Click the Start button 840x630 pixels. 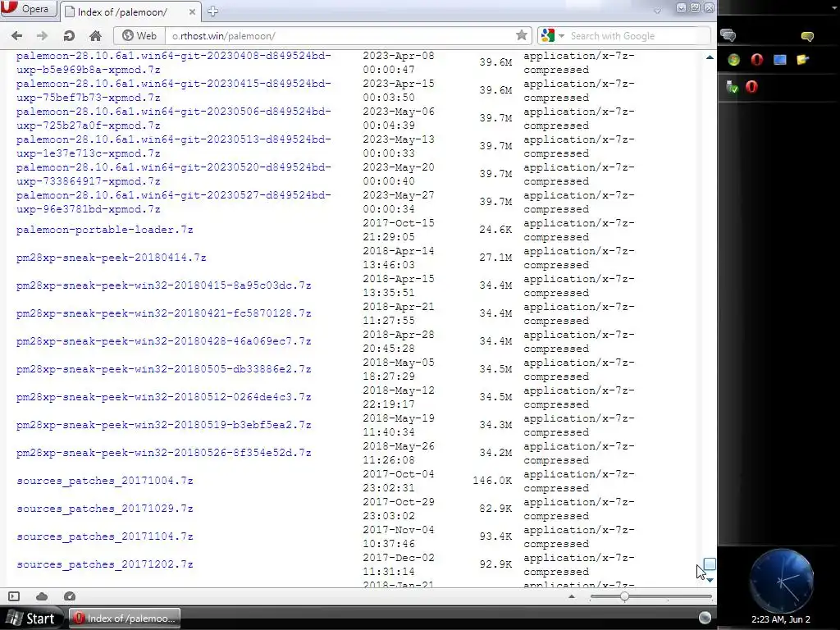coord(32,619)
